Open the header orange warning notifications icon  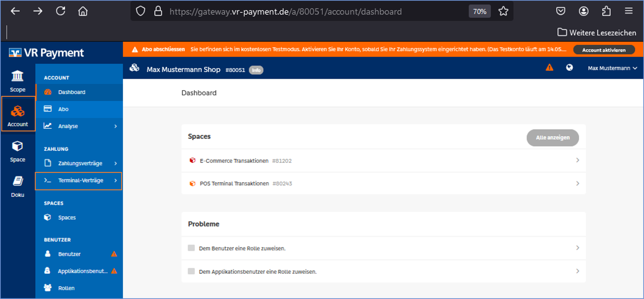click(x=549, y=67)
